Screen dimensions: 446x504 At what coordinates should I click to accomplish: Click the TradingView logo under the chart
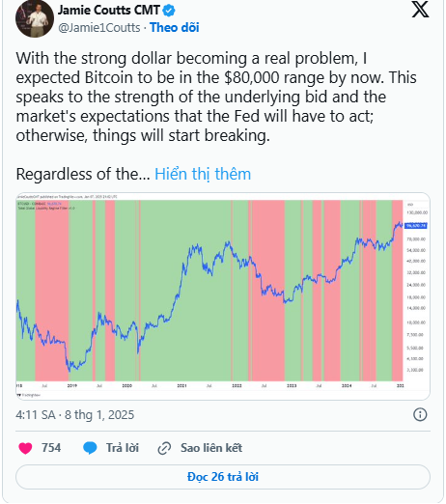coord(28,395)
